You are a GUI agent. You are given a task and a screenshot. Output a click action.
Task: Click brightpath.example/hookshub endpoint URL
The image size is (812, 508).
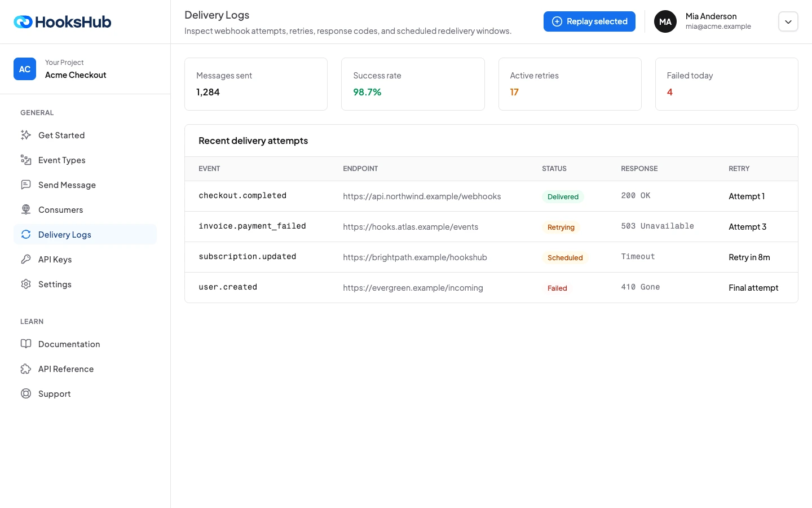pyautogui.click(x=415, y=257)
